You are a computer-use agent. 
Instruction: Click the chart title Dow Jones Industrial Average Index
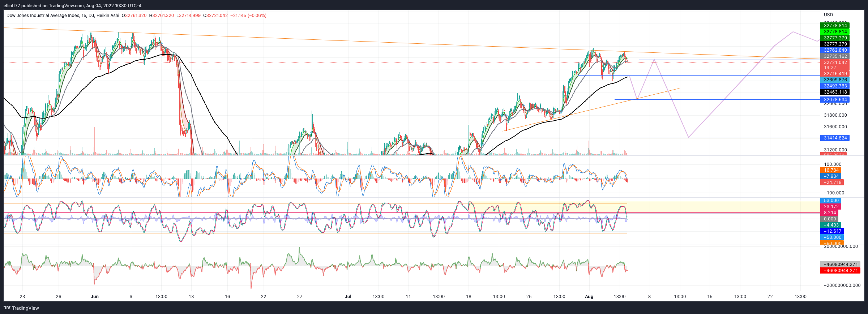pos(44,16)
